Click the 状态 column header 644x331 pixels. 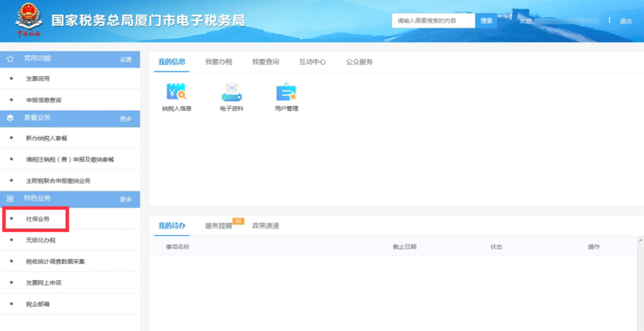[496, 247]
